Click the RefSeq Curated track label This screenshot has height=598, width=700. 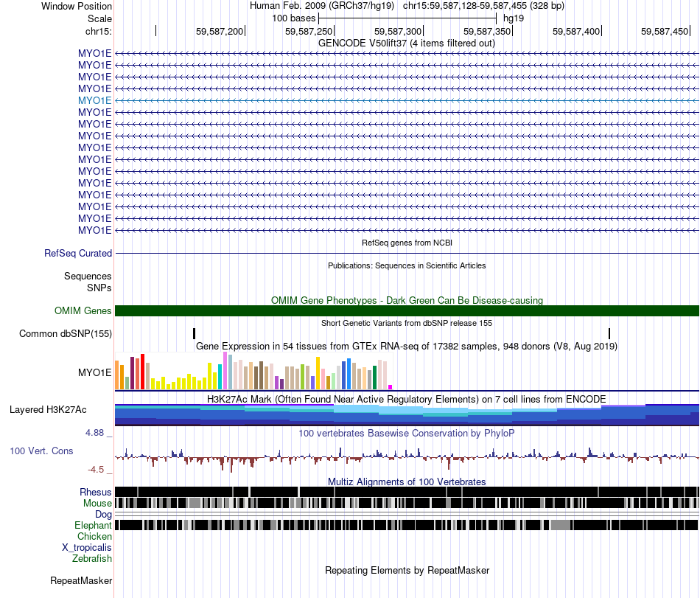pyautogui.click(x=78, y=253)
